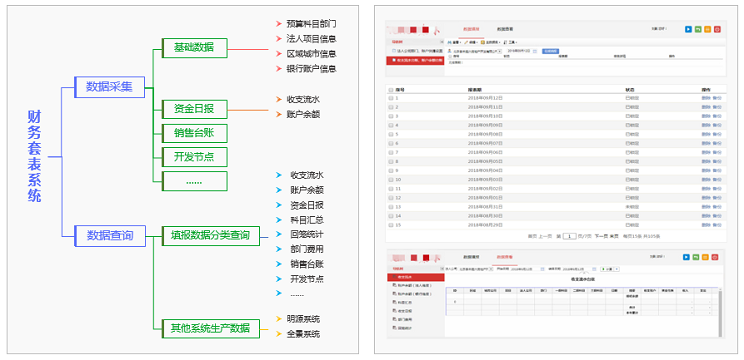Switch to 数据查看 tab in upper panel
Viewport: 744px width, 360px height.
click(504, 29)
